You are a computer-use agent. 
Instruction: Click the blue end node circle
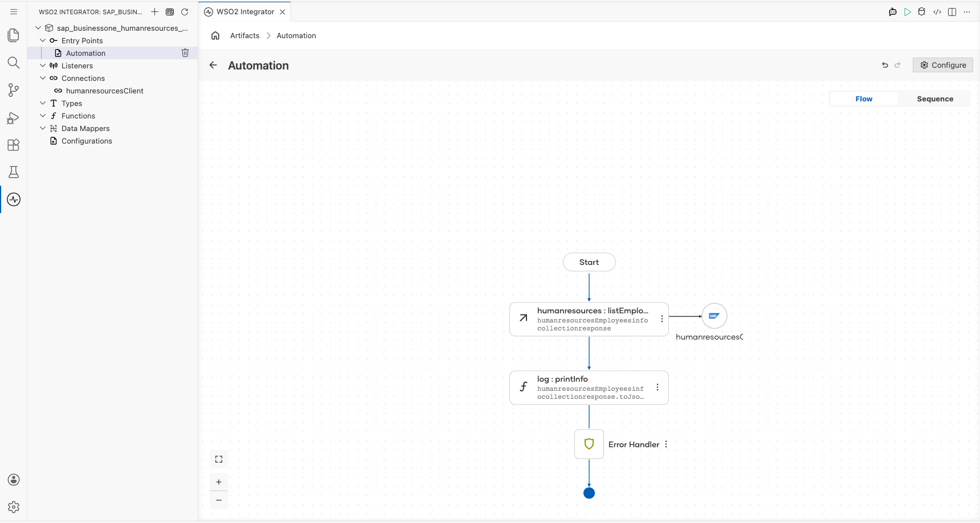tap(589, 493)
